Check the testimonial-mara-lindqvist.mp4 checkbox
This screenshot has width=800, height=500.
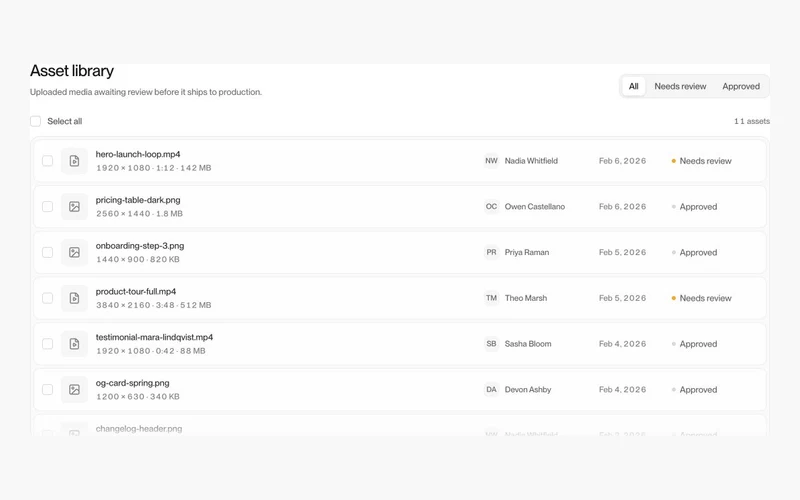point(47,344)
